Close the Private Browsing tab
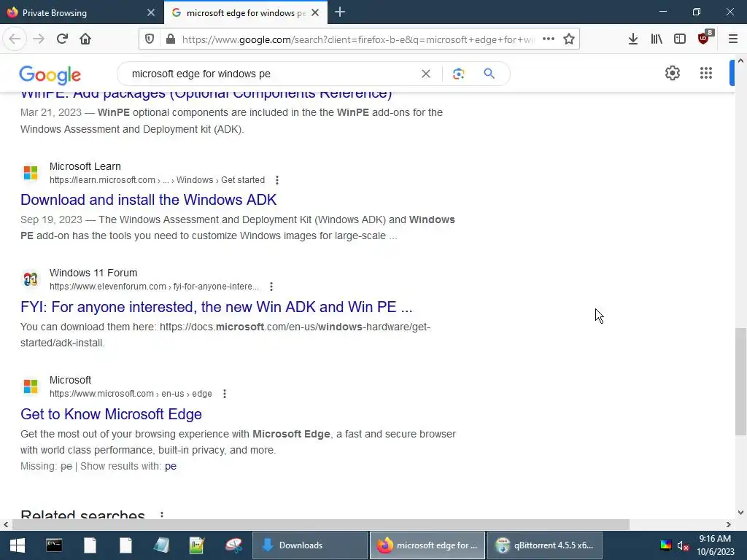 tap(151, 13)
